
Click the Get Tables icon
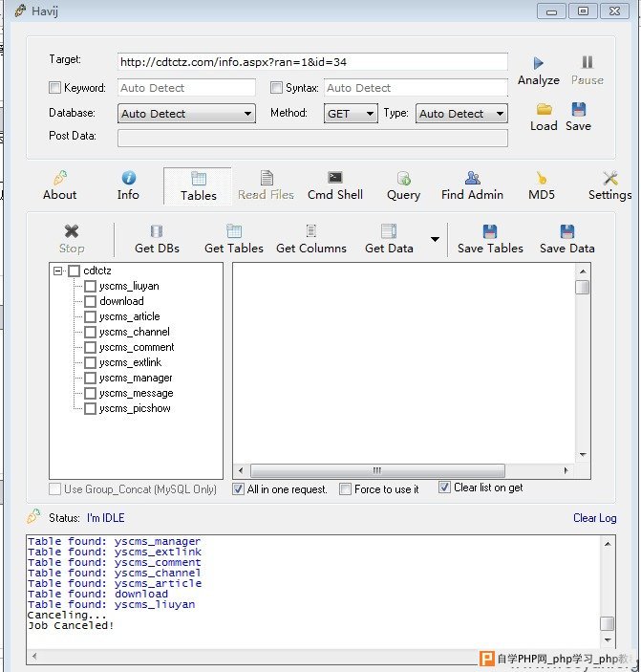234,231
